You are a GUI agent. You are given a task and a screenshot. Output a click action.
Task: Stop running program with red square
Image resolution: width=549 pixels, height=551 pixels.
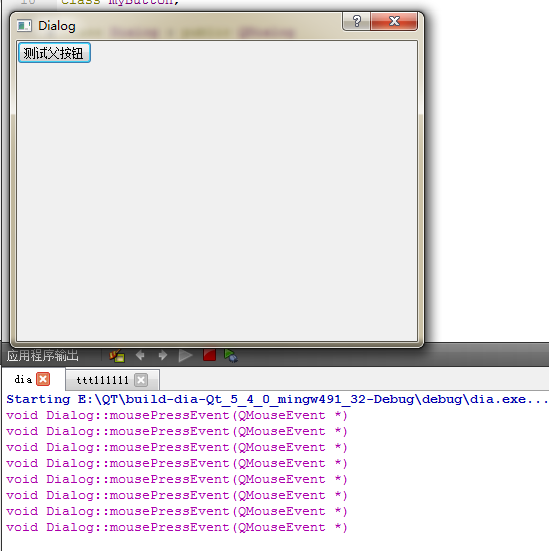click(209, 355)
